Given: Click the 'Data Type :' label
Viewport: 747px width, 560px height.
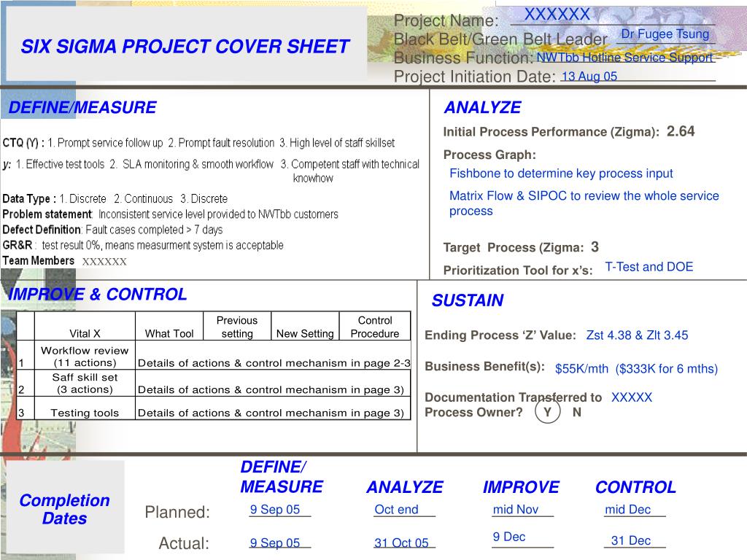Looking at the screenshot, I should (x=29, y=198).
